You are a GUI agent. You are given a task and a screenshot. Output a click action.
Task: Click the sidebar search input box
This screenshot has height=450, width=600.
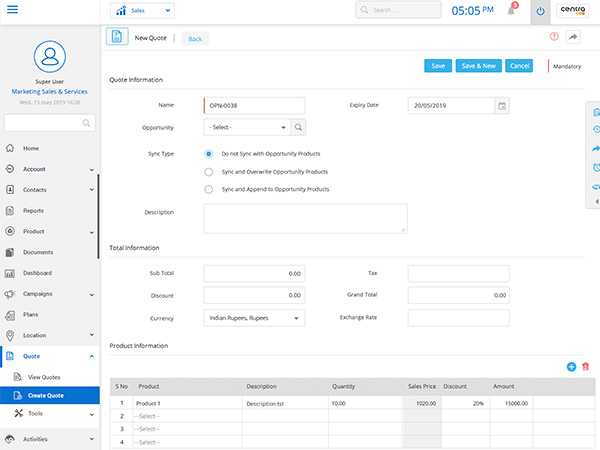tap(50, 123)
